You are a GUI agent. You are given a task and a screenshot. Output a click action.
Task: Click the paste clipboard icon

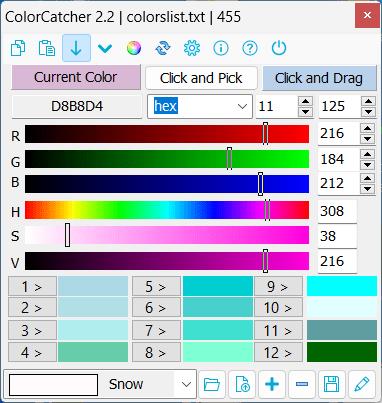[x=47, y=48]
